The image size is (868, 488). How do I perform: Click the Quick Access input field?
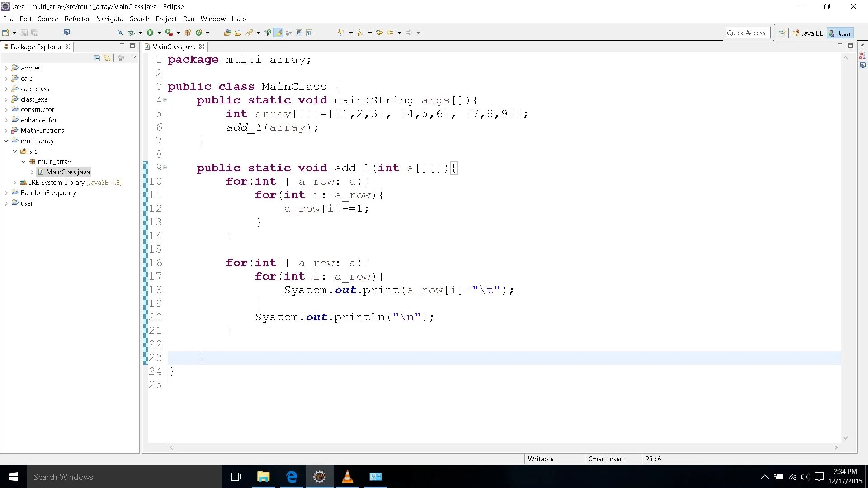(x=748, y=32)
